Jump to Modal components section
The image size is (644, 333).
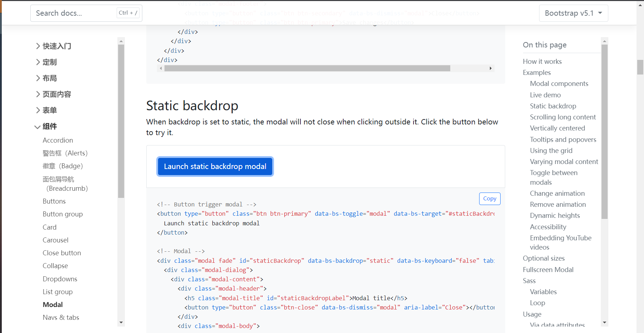(x=559, y=83)
